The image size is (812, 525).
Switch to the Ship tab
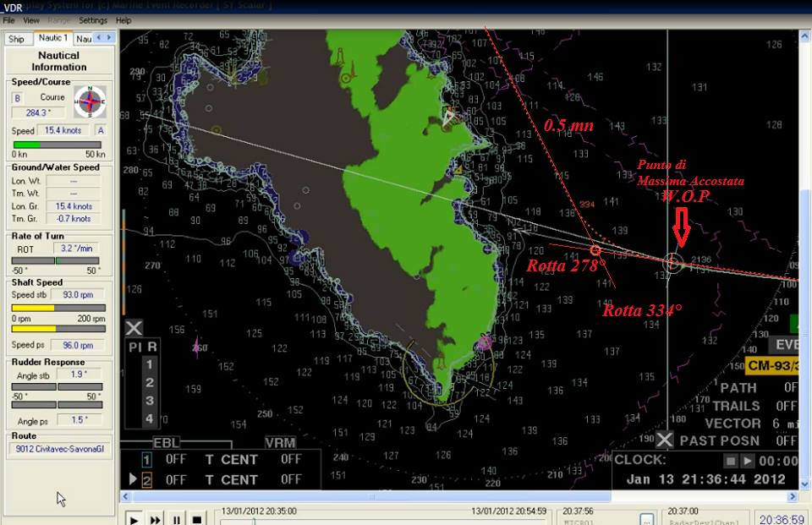[x=16, y=38]
